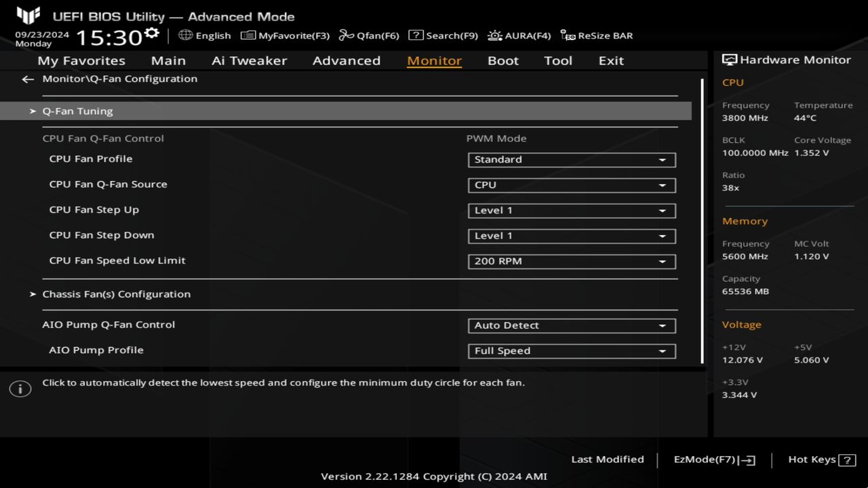Switch to My Favorites tab
The image size is (868, 488).
coord(81,60)
